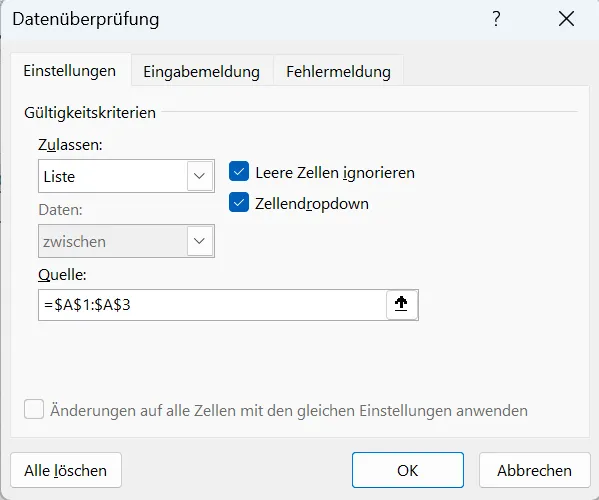Click the Leere Zellen ignorieren label text
Screen dimensions: 599x500
point(335,173)
